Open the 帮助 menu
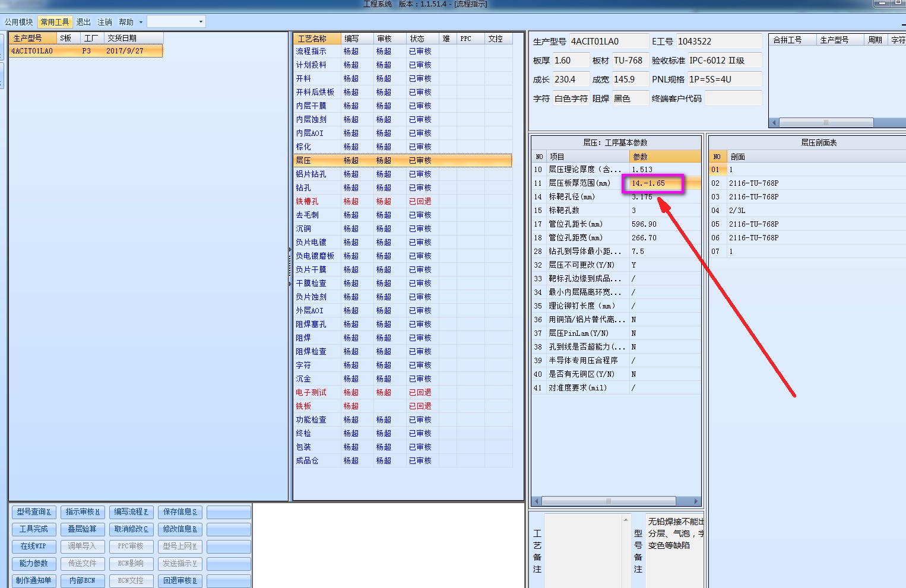Viewport: 906px width, 588px height. point(126,22)
